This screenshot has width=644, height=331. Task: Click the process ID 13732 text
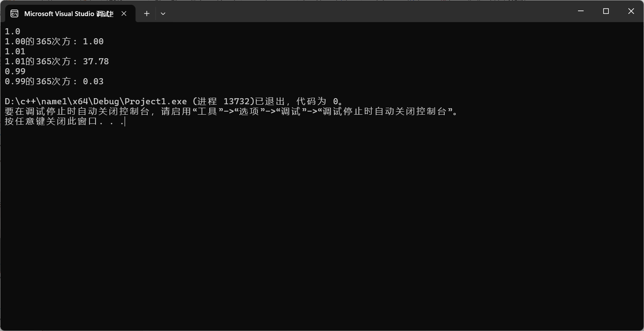(x=236, y=101)
